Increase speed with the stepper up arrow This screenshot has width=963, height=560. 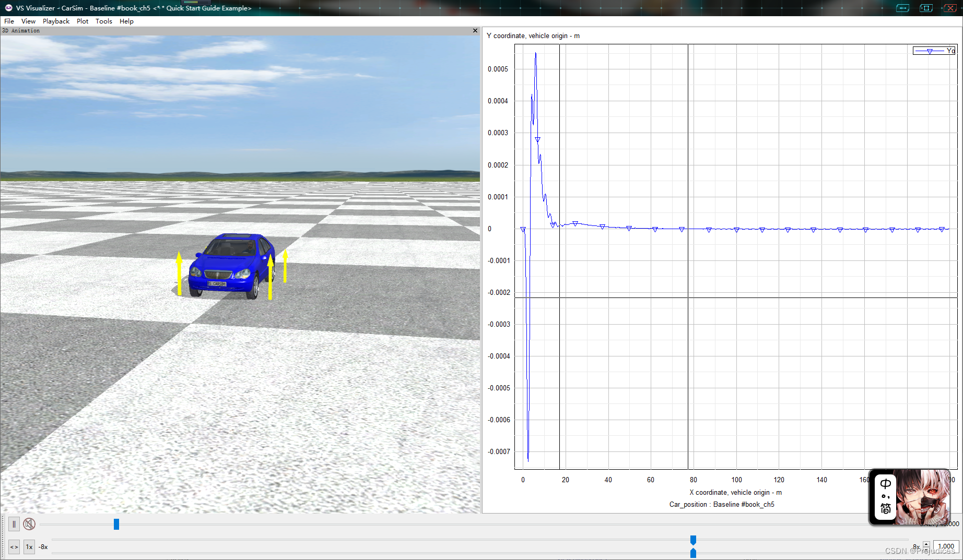[x=926, y=544]
